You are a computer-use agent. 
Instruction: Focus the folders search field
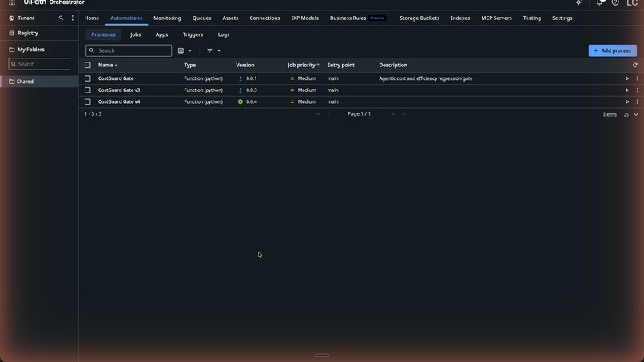(39, 64)
